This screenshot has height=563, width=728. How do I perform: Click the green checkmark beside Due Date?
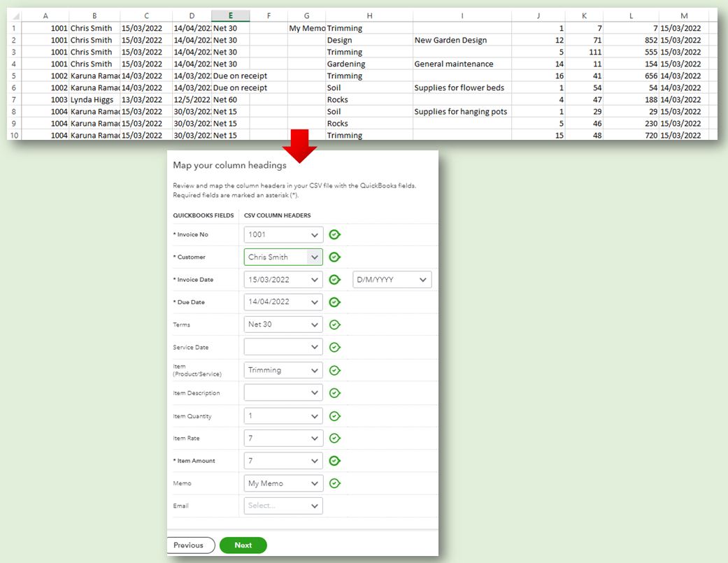click(x=334, y=301)
